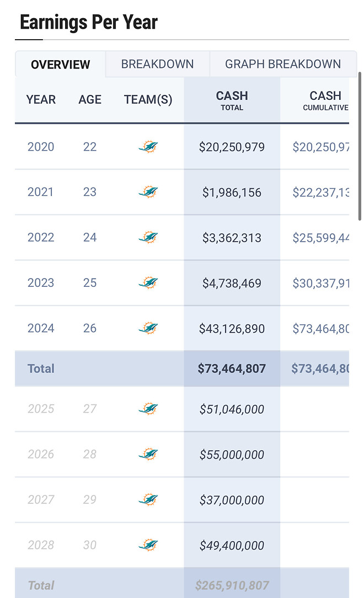The height and width of the screenshot is (598, 364).
Task: Click the Dolphins logo in the 2024 row
Action: pos(148,328)
